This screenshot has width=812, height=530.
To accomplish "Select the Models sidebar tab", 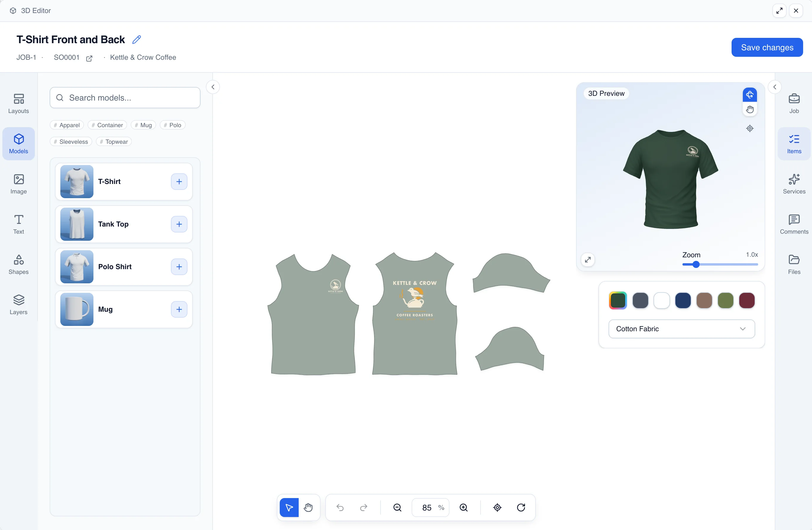I will click(18, 144).
